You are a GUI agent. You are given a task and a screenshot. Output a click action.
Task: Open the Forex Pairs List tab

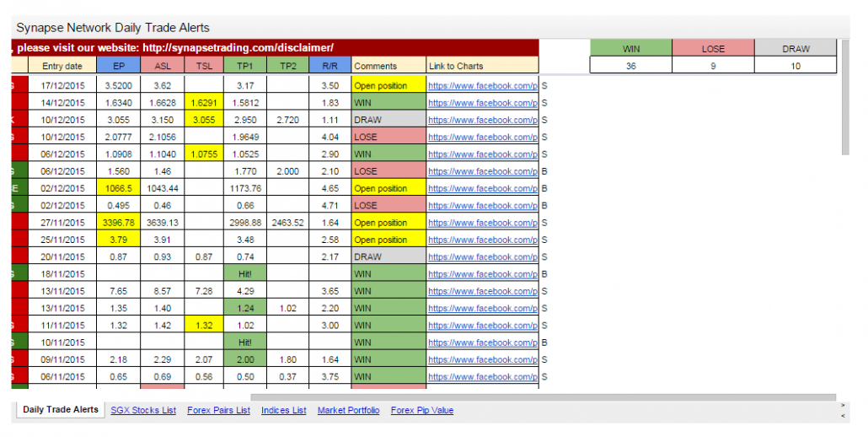tap(218, 410)
